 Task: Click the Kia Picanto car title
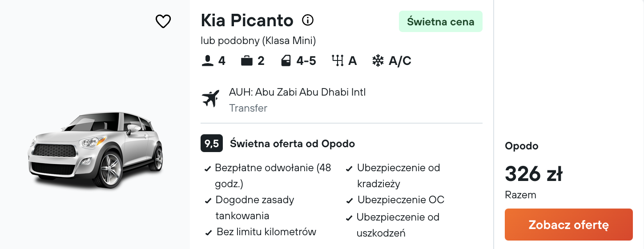247,20
